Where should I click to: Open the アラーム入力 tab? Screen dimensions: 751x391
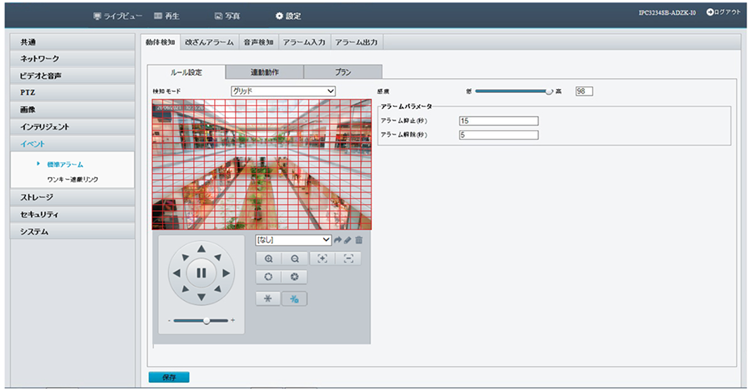click(x=304, y=42)
